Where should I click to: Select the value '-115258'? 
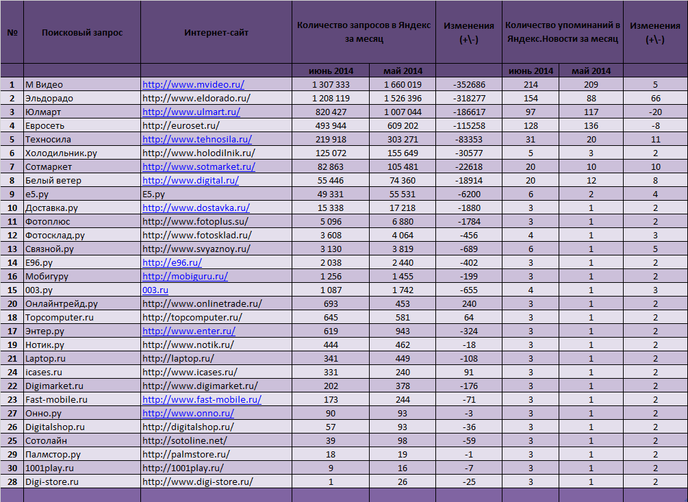coord(469,126)
